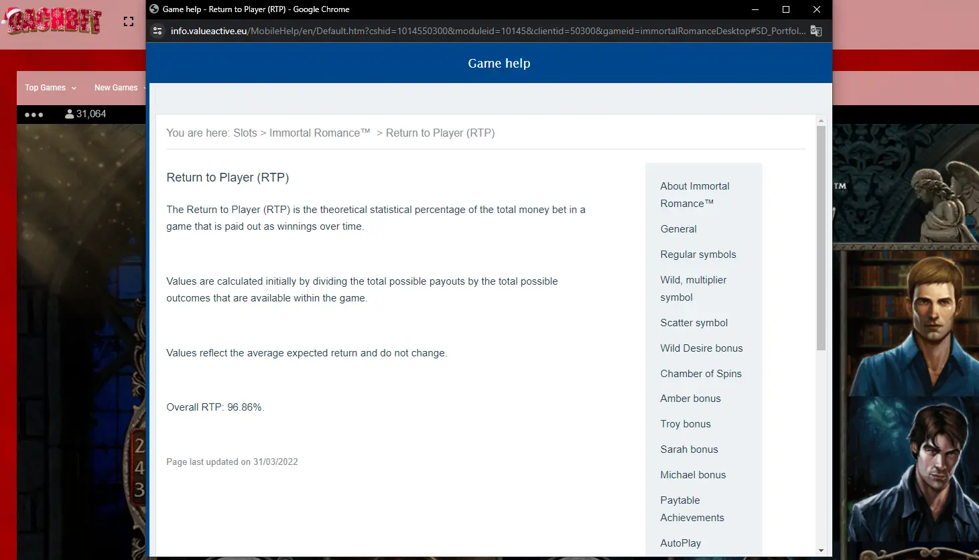Click the Return to Player (RTP) heading

pos(228,178)
